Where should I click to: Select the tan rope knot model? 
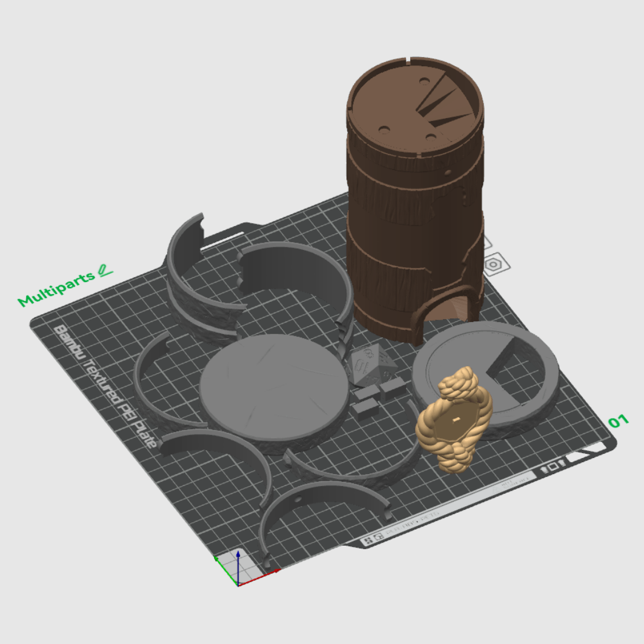[x=454, y=419]
